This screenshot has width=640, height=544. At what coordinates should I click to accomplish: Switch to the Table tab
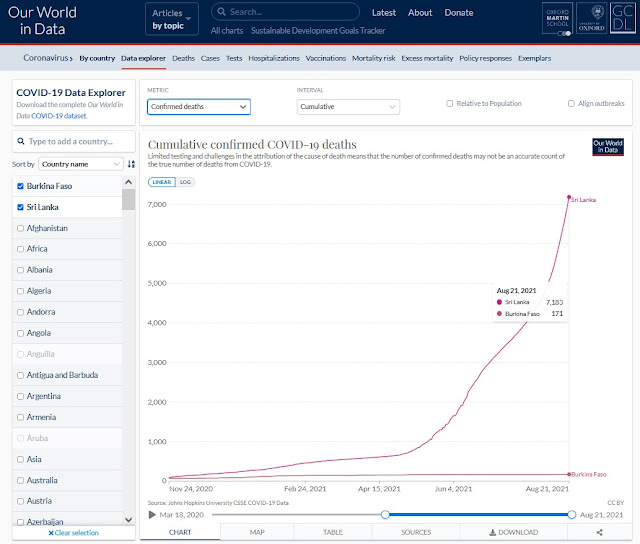[x=333, y=532]
